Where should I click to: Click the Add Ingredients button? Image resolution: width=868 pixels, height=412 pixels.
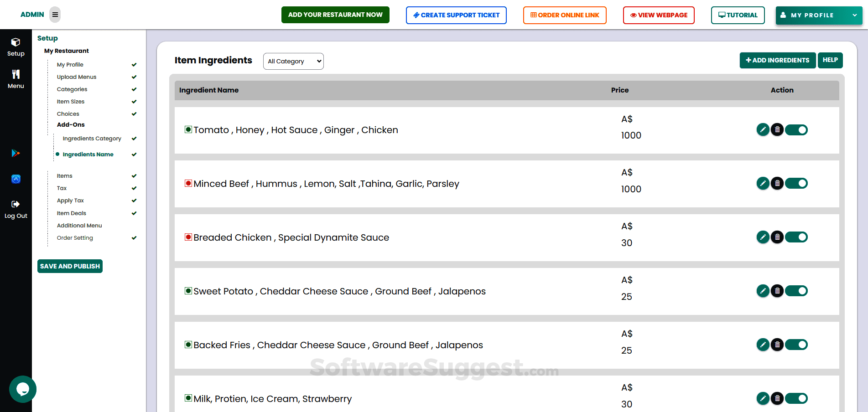pos(777,60)
